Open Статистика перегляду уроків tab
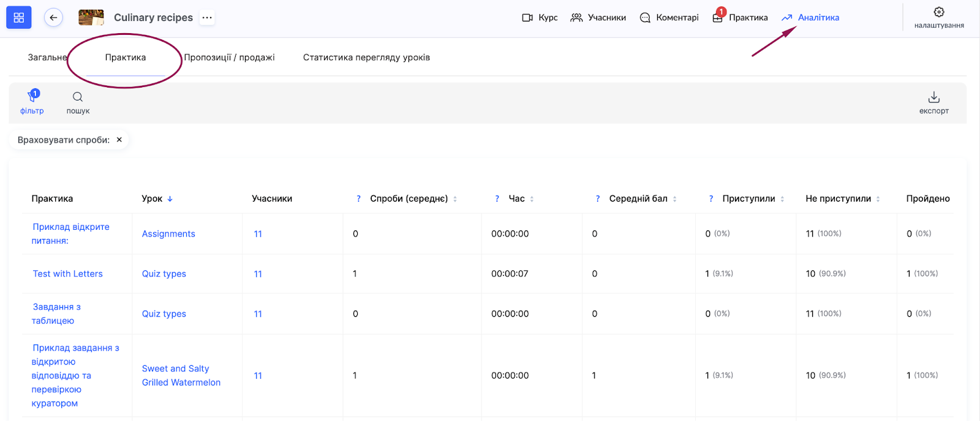980x421 pixels. [366, 58]
